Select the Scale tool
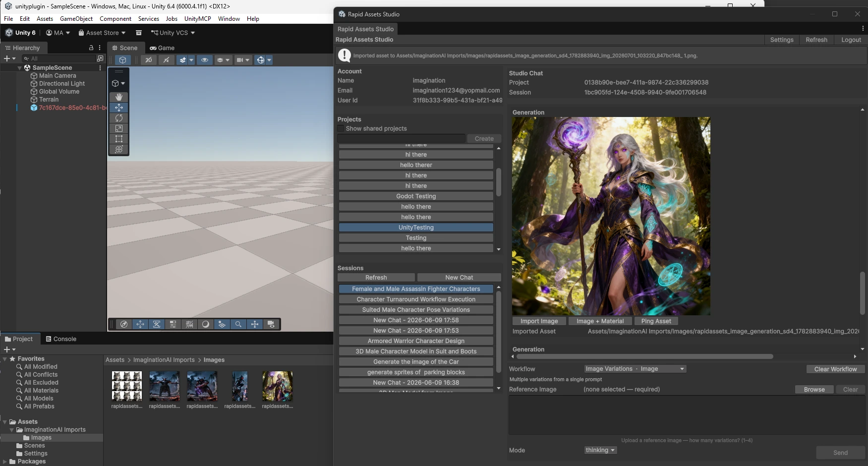 tap(119, 128)
